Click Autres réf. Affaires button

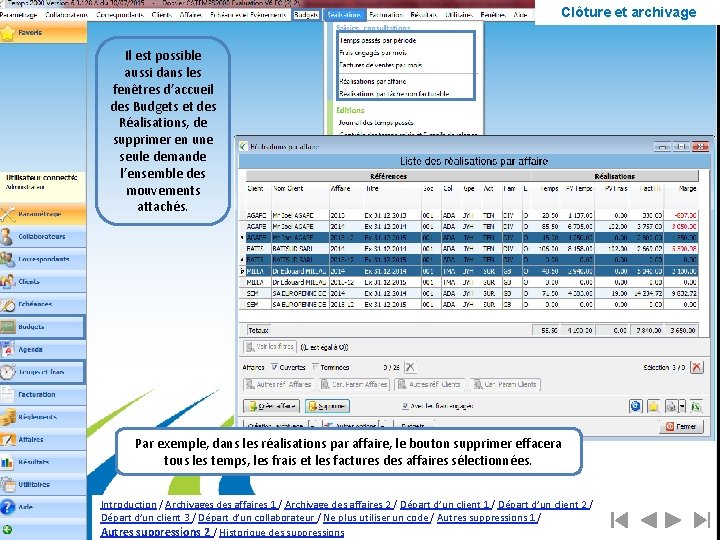(x=279, y=384)
